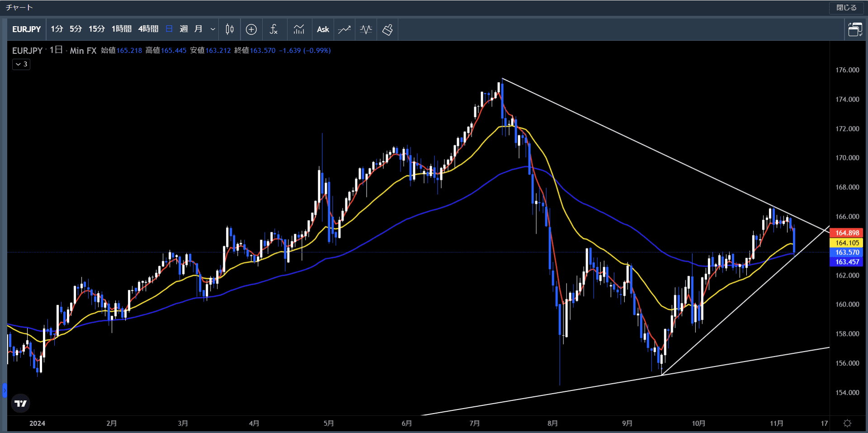Image resolution: width=868 pixels, height=433 pixels.
Task: Select the 1時間 timeframe
Action: coord(122,29)
